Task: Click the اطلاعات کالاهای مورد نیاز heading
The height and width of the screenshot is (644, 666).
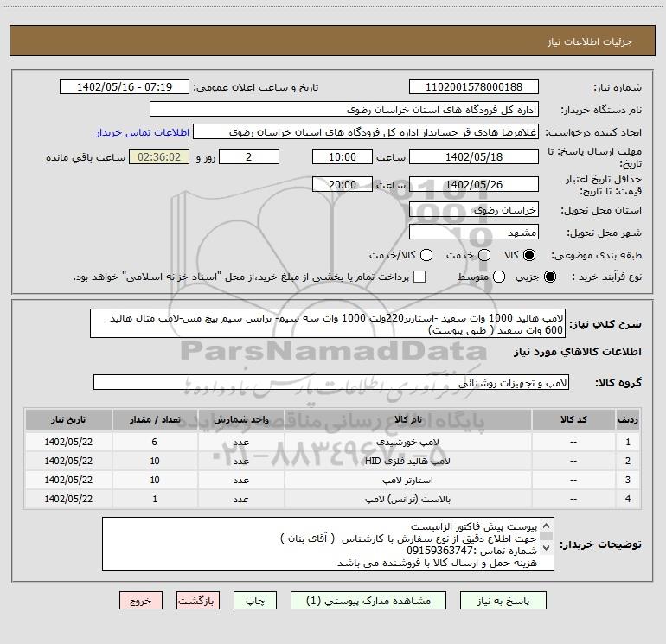Action: coord(578,352)
